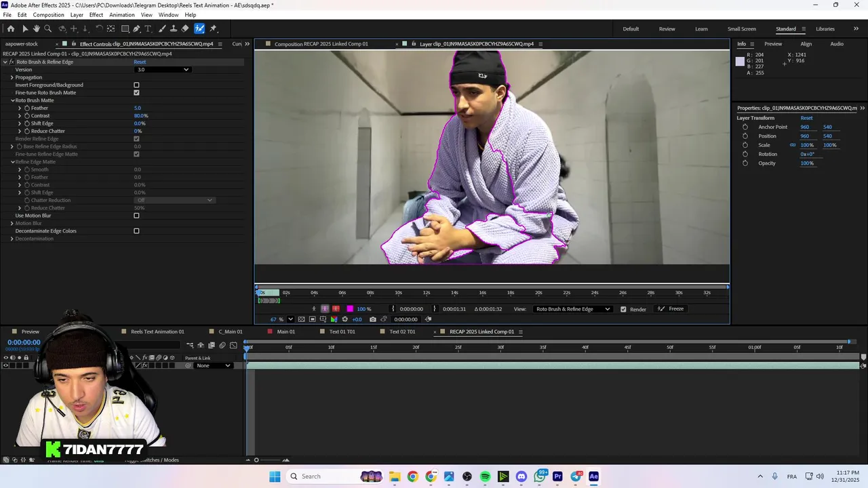The image size is (868, 488).
Task: Click the magenta overlay color swatch
Action: 350,309
